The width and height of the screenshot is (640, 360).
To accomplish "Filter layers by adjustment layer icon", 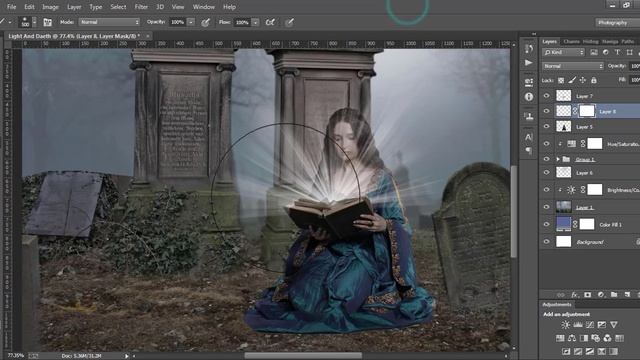I will click(x=605, y=52).
